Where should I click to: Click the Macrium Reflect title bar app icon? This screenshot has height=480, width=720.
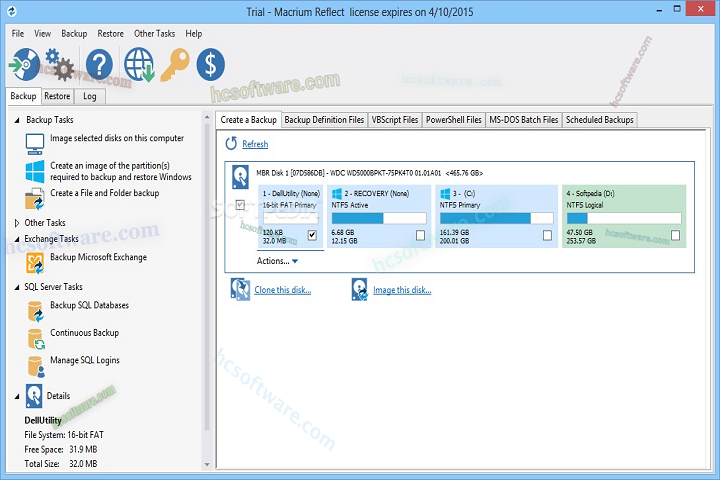pyautogui.click(x=11, y=11)
